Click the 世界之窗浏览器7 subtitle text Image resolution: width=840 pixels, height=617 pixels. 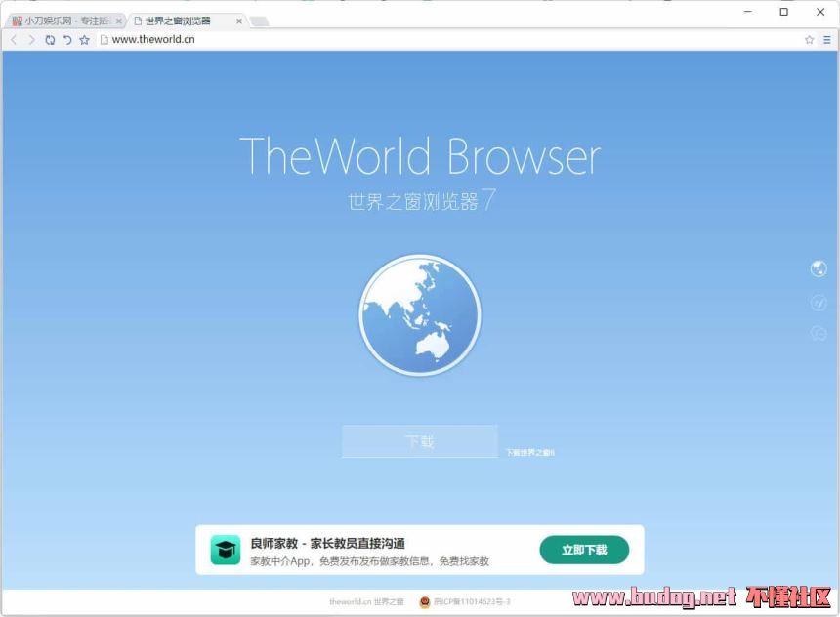(x=422, y=201)
